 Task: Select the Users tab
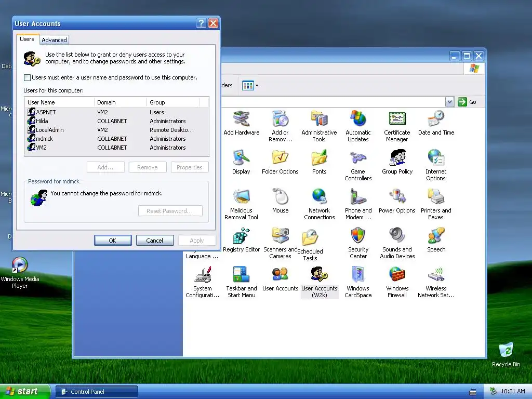click(x=27, y=39)
